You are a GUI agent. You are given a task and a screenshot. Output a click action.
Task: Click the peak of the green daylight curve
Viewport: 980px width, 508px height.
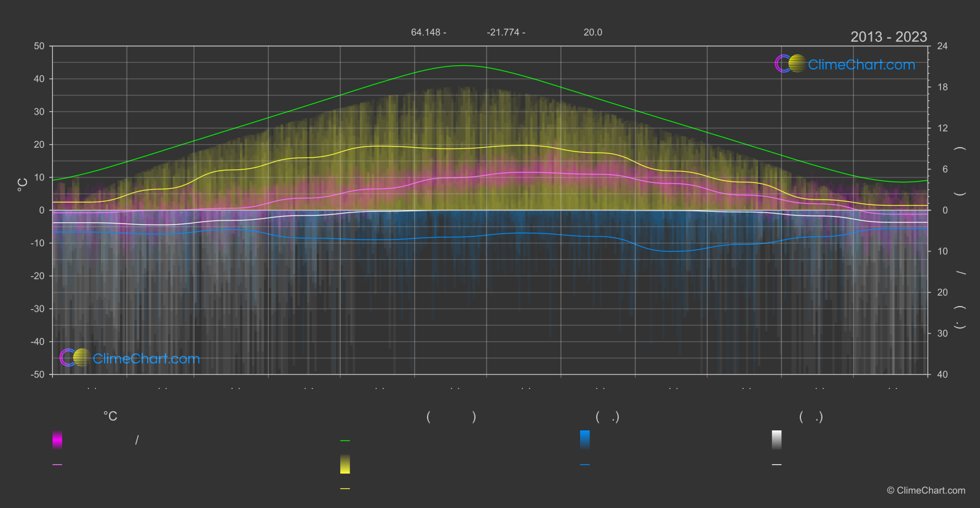[x=463, y=65]
